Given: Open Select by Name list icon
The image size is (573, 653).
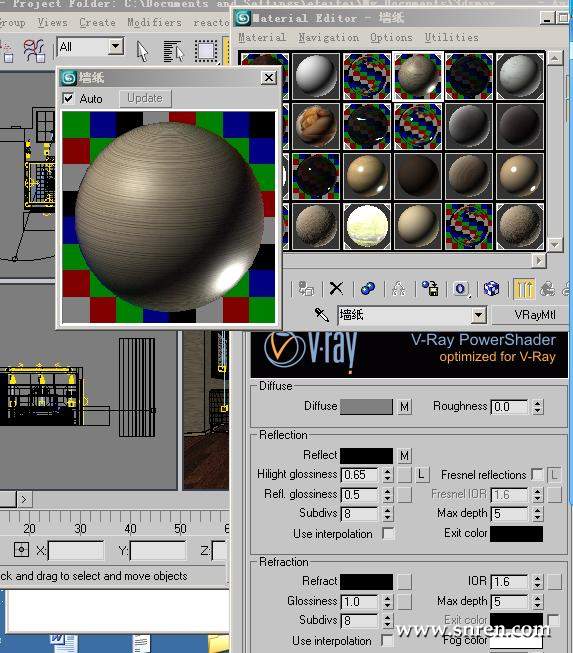Looking at the screenshot, I should click(x=173, y=51).
